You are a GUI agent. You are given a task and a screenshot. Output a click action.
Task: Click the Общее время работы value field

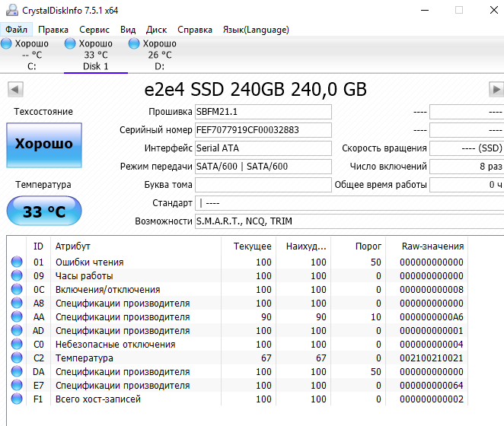coord(467,185)
